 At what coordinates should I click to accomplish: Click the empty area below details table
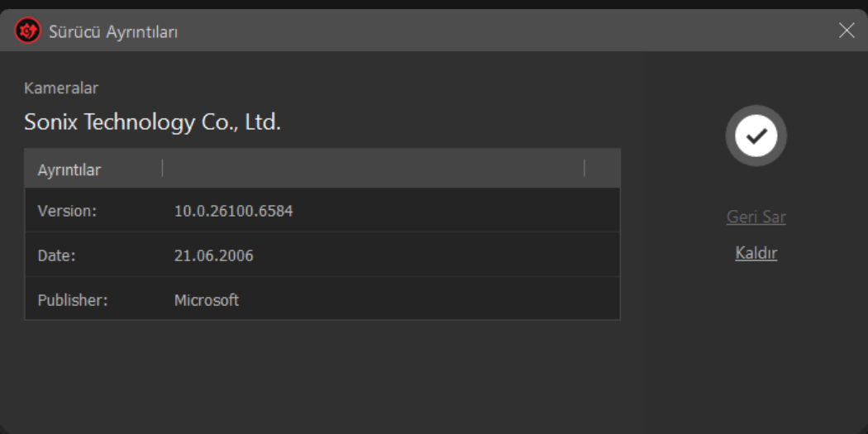click(322, 372)
